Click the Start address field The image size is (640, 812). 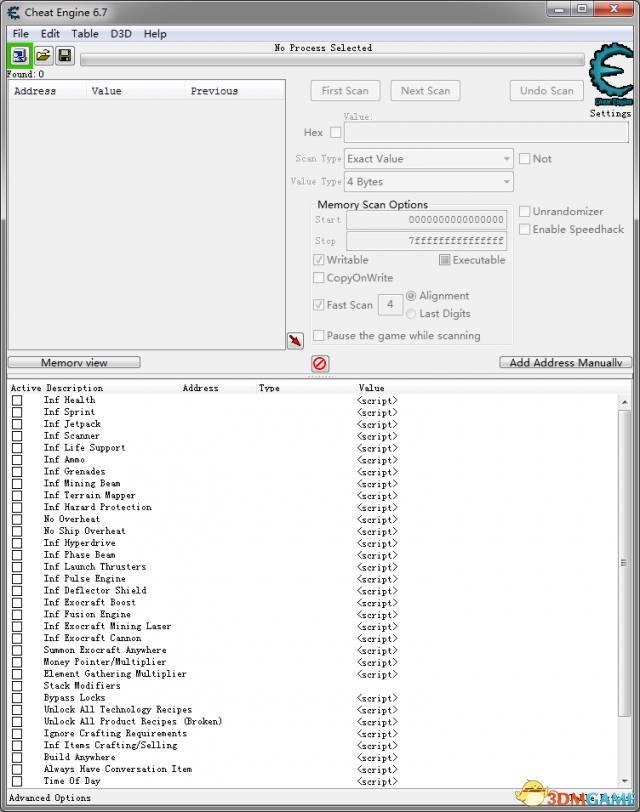(427, 220)
